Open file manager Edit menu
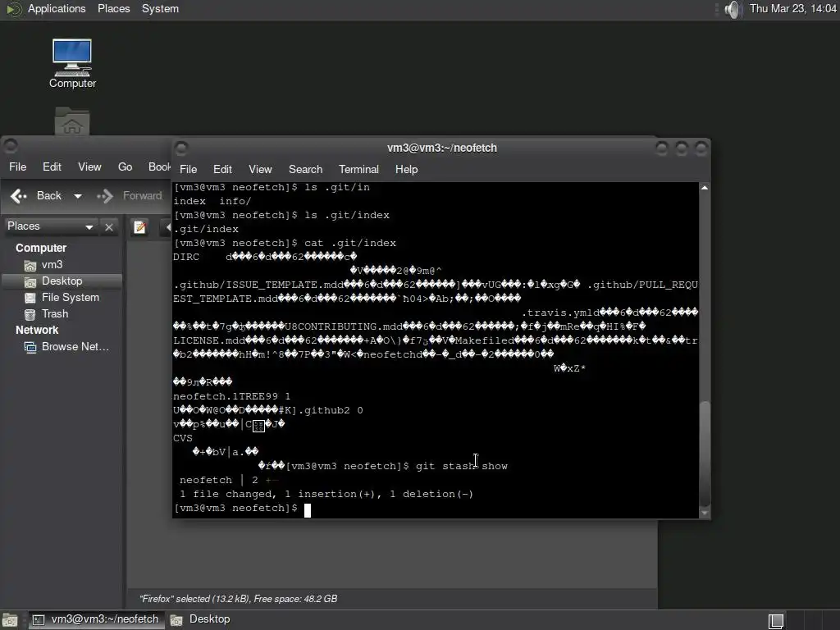The width and height of the screenshot is (840, 630). tap(52, 167)
